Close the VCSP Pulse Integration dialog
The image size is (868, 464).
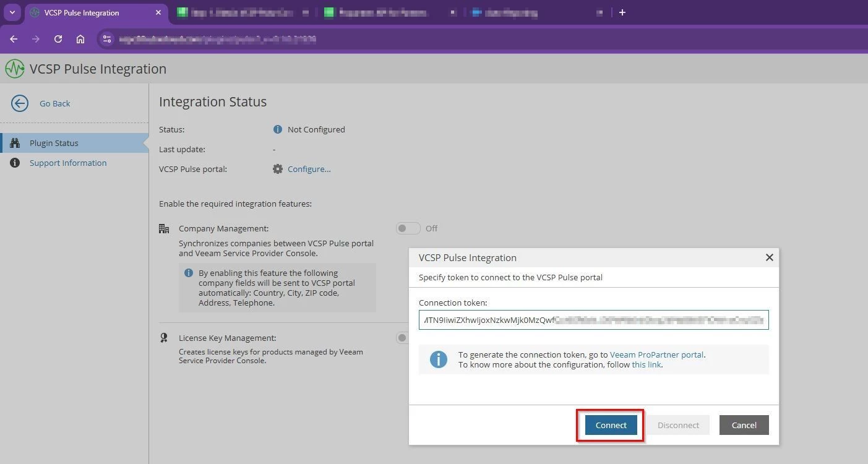point(770,257)
